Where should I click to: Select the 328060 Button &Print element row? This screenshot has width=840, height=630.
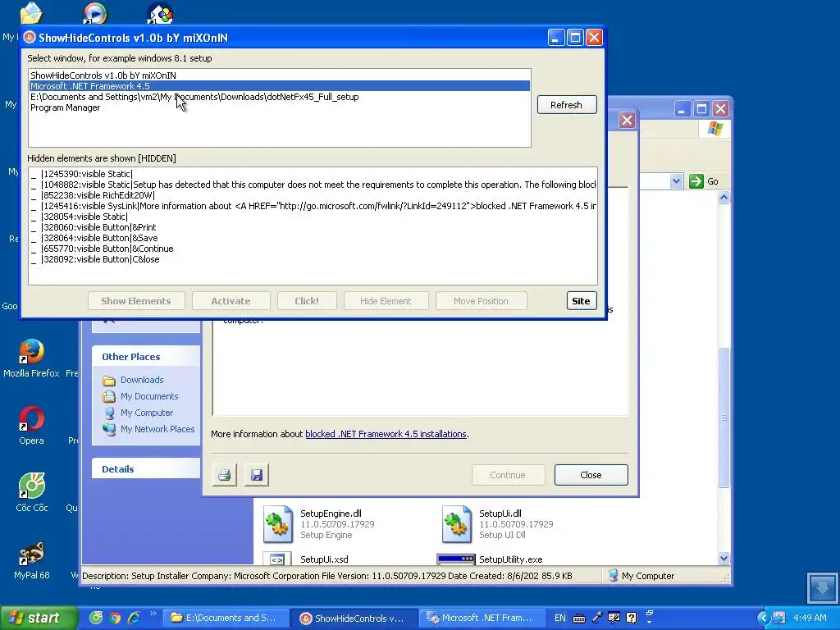(x=313, y=227)
